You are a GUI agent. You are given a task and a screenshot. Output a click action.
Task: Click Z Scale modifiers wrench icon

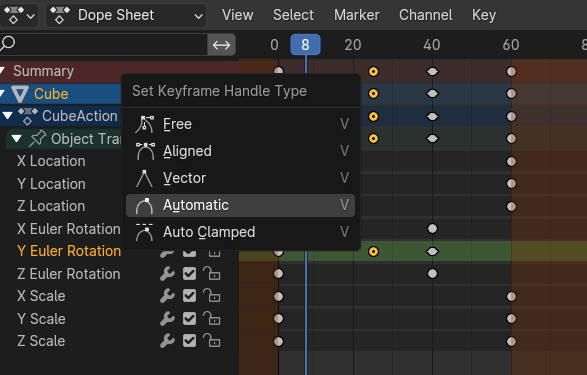(x=167, y=341)
